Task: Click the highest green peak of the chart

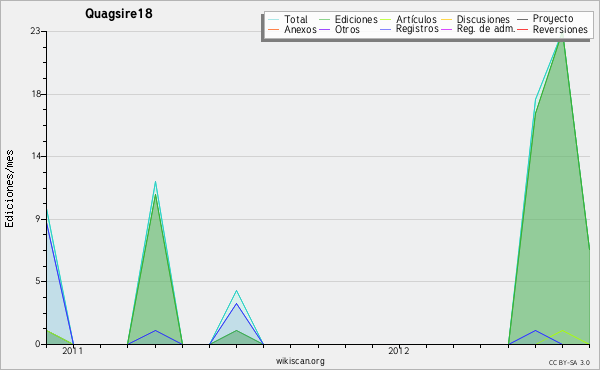Action: point(562,37)
